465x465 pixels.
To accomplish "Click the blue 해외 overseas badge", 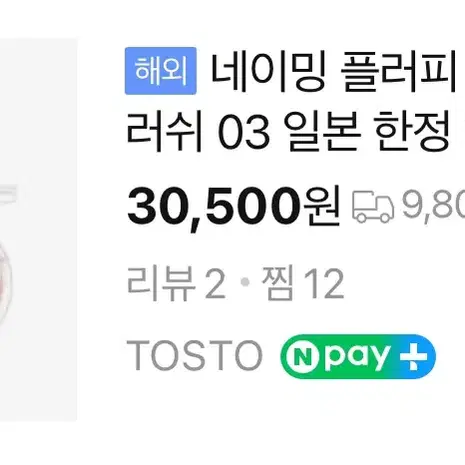I will [x=161, y=71].
